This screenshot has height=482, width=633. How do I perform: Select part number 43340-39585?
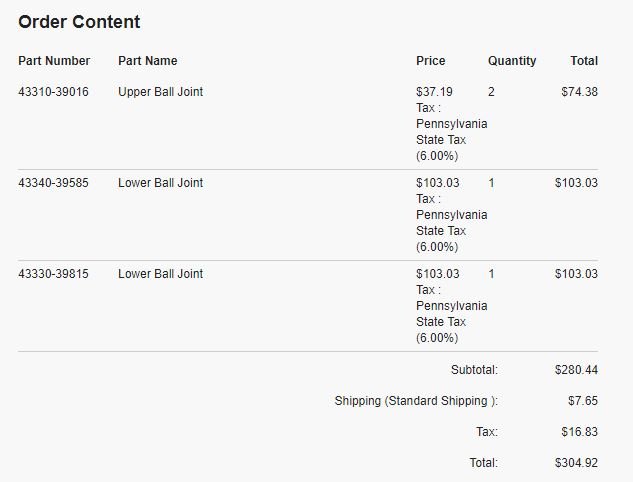53,182
